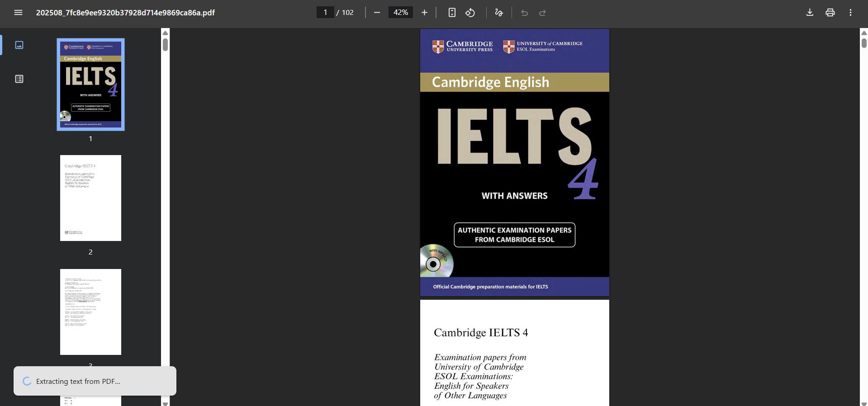Click the 'Extracting text from PDF...' notification

point(95,381)
